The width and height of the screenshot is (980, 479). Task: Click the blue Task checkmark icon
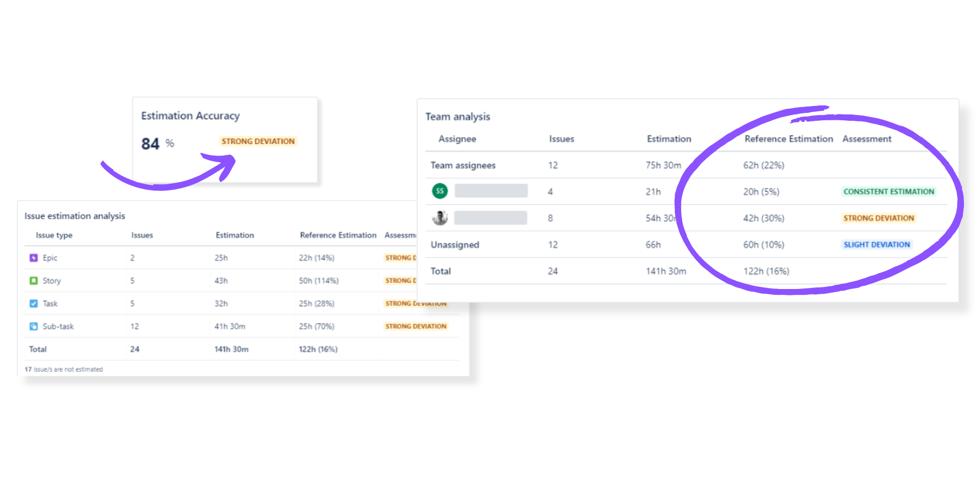[x=34, y=304]
